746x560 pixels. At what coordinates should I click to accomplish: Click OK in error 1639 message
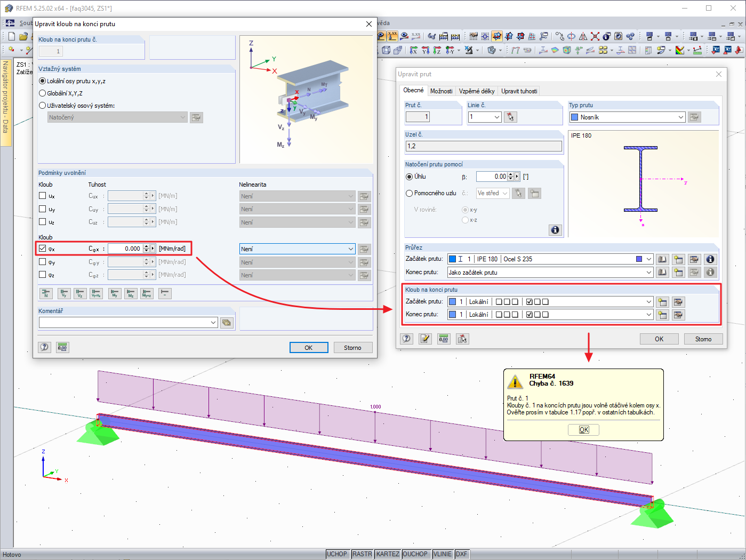coord(584,430)
